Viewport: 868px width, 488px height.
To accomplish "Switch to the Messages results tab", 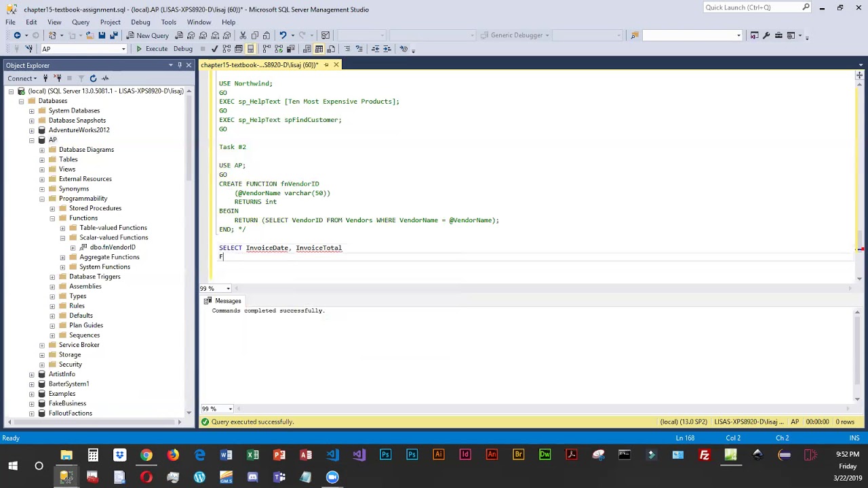I will 222,301.
